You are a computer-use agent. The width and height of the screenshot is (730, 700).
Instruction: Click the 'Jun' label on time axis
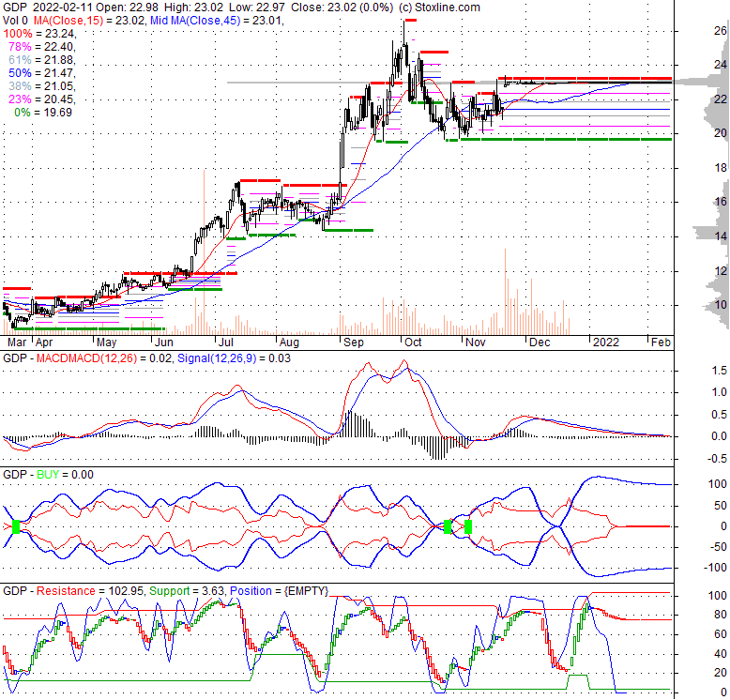tap(164, 342)
